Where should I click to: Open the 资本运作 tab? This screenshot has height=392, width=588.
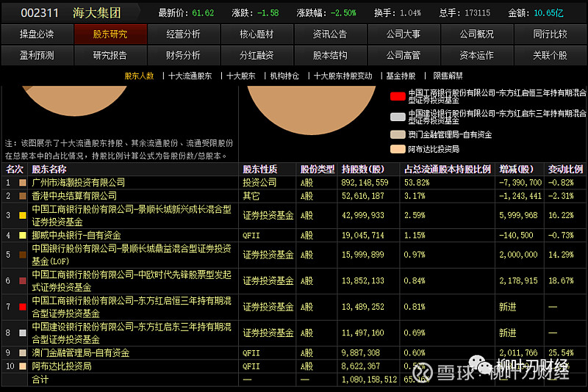point(476,55)
